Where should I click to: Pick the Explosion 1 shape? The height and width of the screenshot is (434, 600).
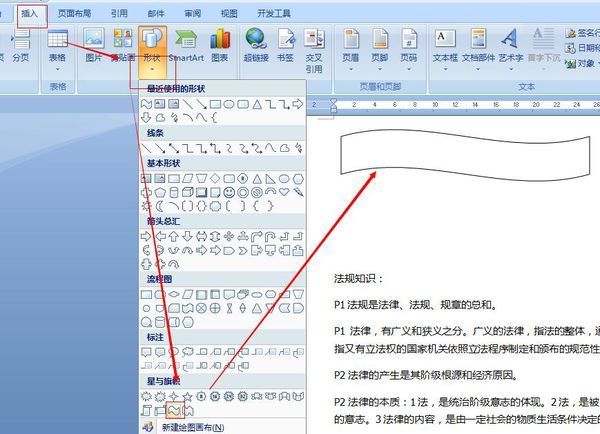coord(146,396)
